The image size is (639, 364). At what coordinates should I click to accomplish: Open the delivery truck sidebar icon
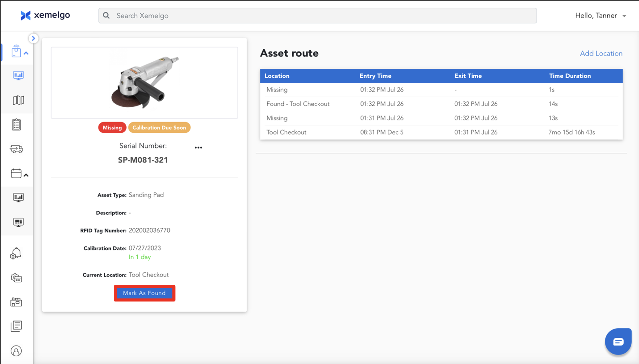tap(16, 149)
